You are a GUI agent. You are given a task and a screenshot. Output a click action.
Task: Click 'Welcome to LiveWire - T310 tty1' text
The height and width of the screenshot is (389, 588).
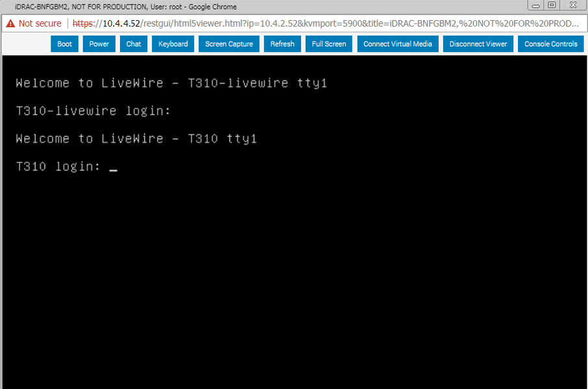(x=136, y=138)
